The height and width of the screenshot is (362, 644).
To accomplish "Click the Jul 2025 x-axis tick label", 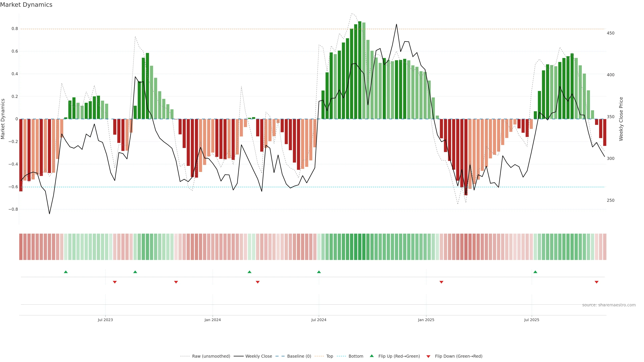I will [532, 320].
